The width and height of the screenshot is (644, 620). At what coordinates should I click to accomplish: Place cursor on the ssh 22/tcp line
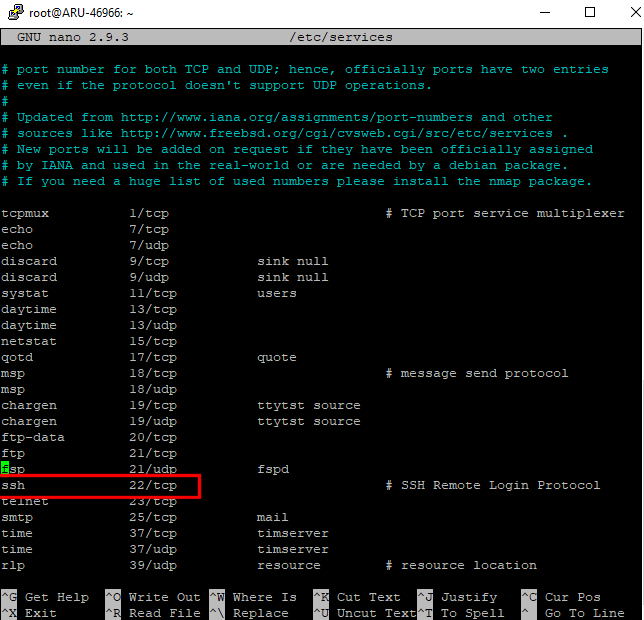point(100,485)
